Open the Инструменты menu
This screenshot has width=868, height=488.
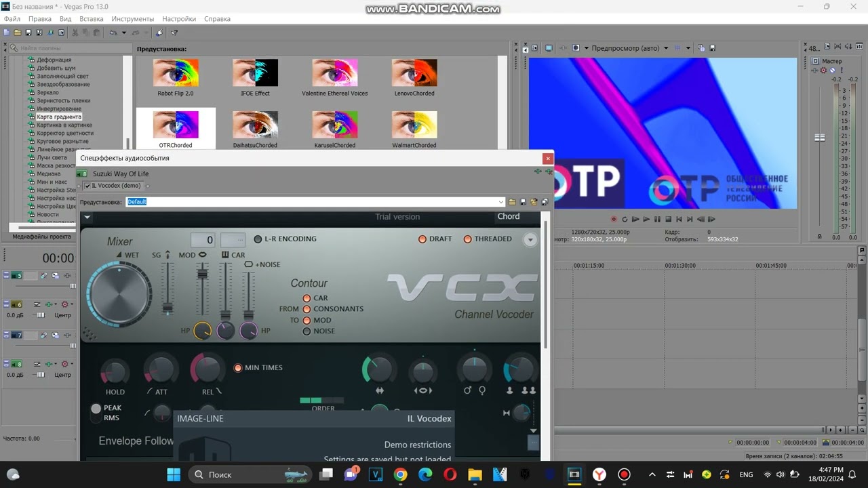pos(133,19)
